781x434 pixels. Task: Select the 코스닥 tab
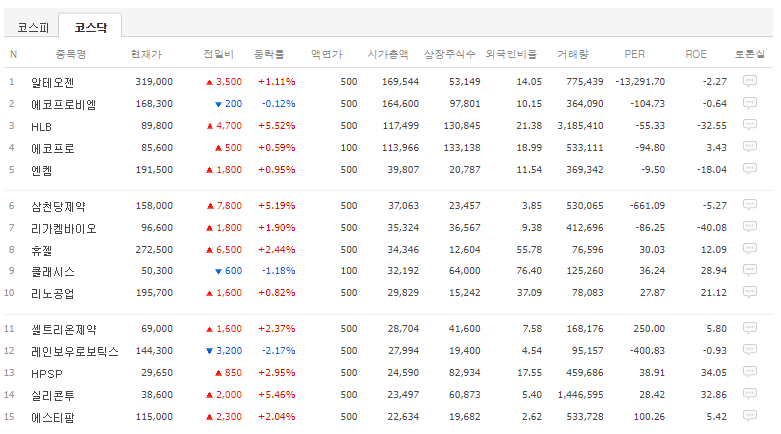[x=91, y=27]
